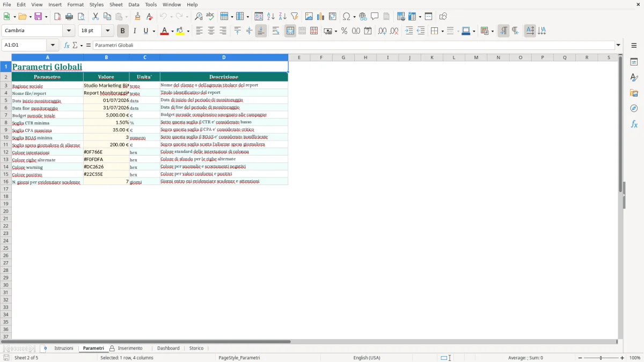Switch to the Istruzioni sheet tab
The height and width of the screenshot is (362, 644).
coord(63,349)
